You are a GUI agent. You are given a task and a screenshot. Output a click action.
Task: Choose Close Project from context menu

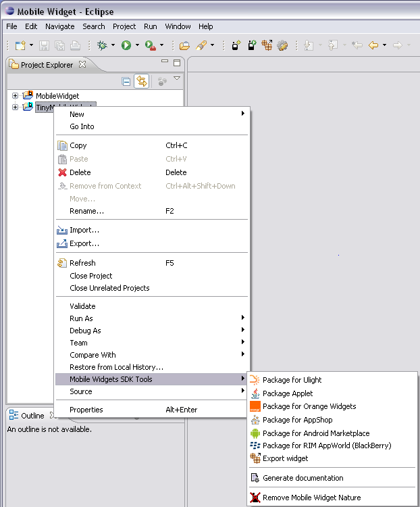(x=152, y=276)
